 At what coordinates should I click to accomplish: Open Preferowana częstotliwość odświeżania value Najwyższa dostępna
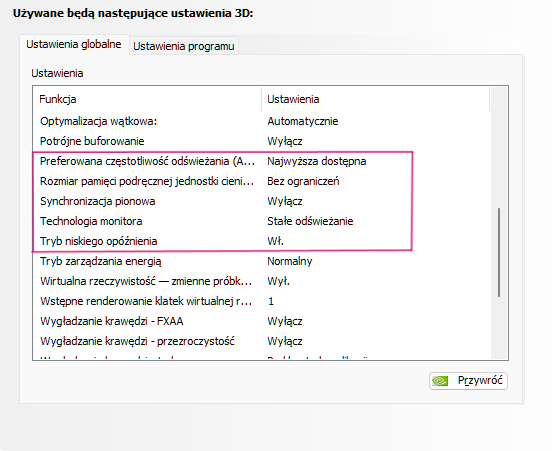point(317,161)
